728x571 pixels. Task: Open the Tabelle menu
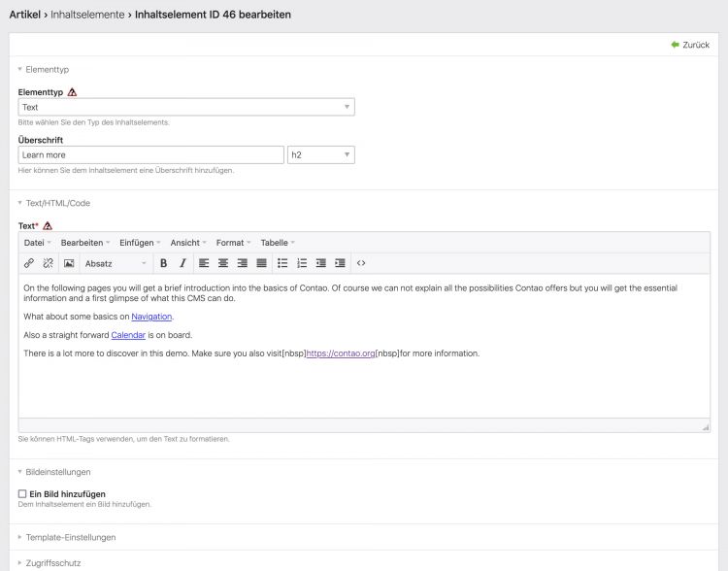coord(277,243)
